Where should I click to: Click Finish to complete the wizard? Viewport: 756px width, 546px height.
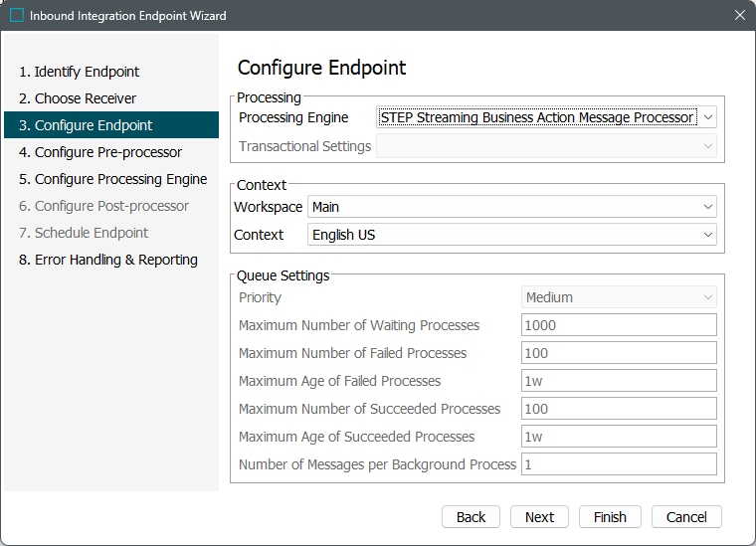(x=610, y=517)
